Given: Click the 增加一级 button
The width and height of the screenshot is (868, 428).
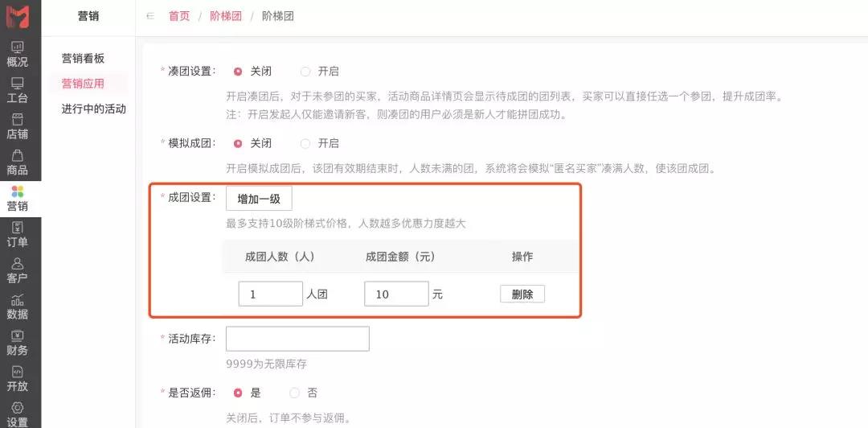Looking at the screenshot, I should (259, 199).
